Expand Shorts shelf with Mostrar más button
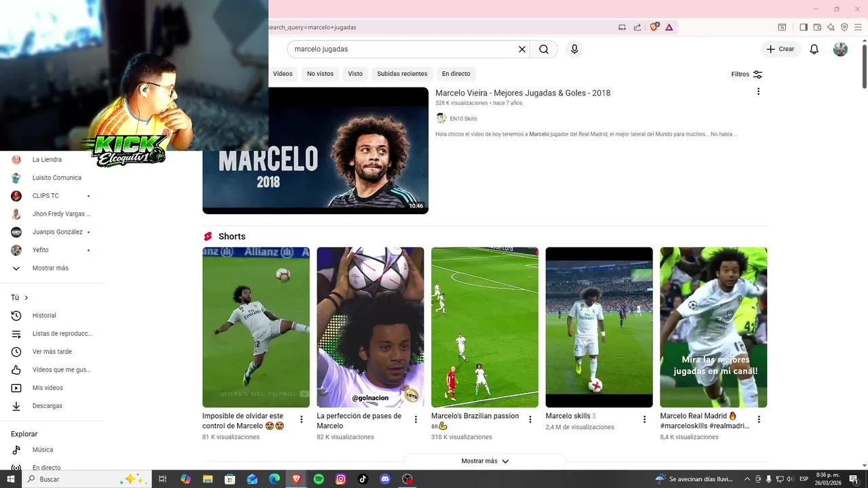This screenshot has width=868, height=488. pyautogui.click(x=485, y=461)
